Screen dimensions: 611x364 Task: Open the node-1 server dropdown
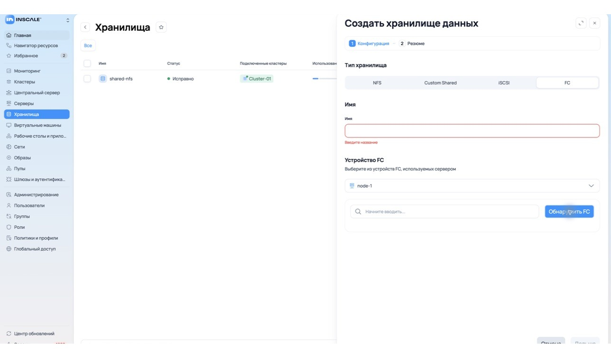[x=472, y=186]
